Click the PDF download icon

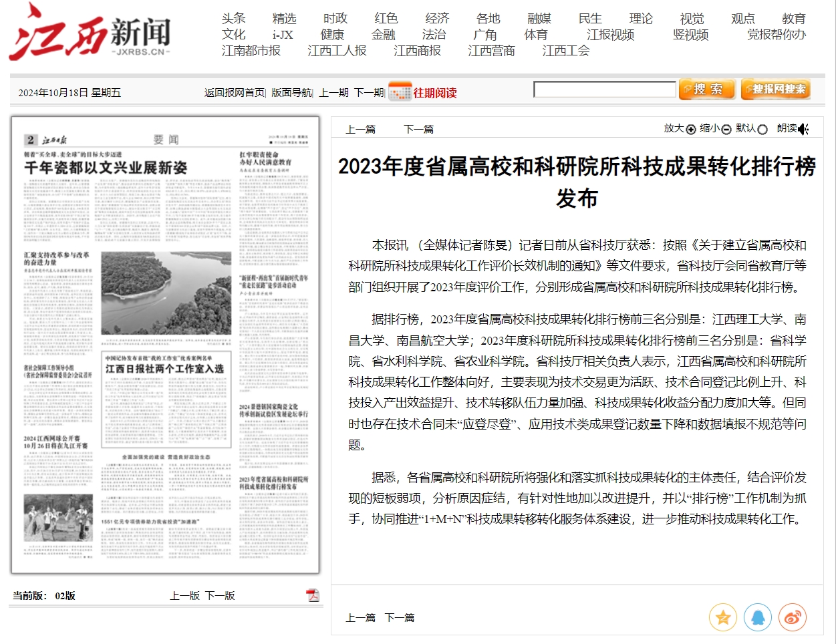point(312,595)
